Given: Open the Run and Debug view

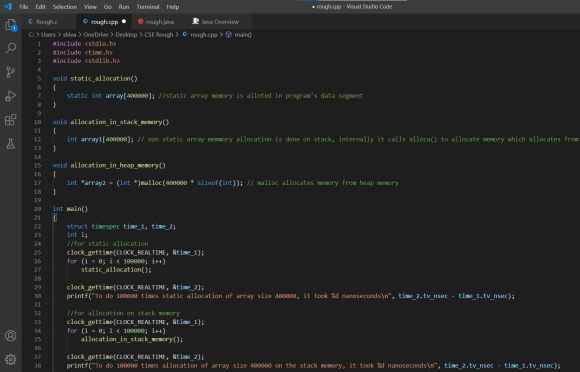Looking at the screenshot, I should click(x=11, y=96).
